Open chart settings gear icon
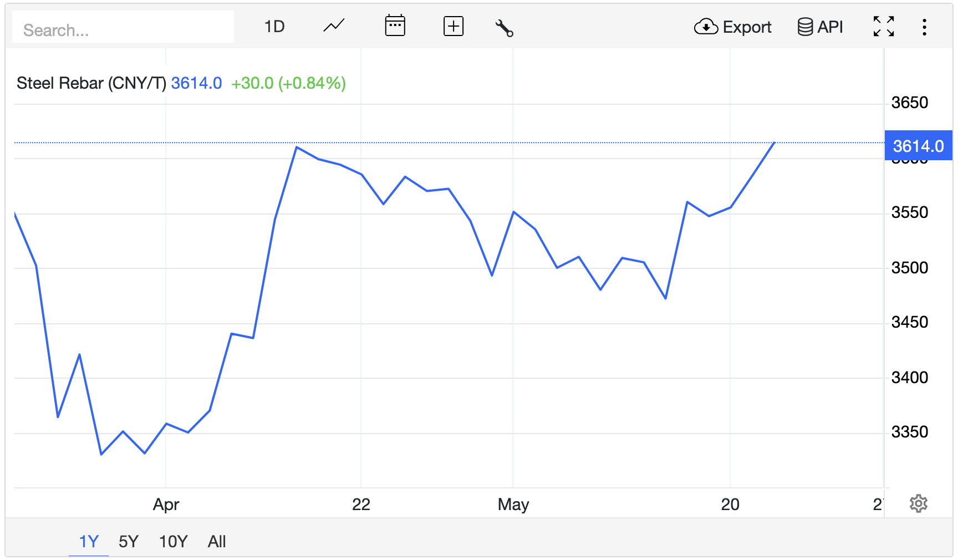958x560 pixels. (x=918, y=503)
